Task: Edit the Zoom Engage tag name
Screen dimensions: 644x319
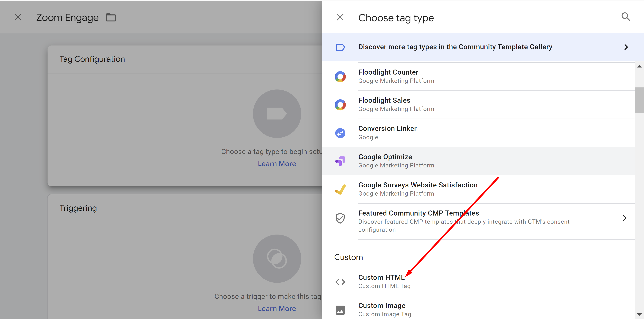Action: (67, 18)
